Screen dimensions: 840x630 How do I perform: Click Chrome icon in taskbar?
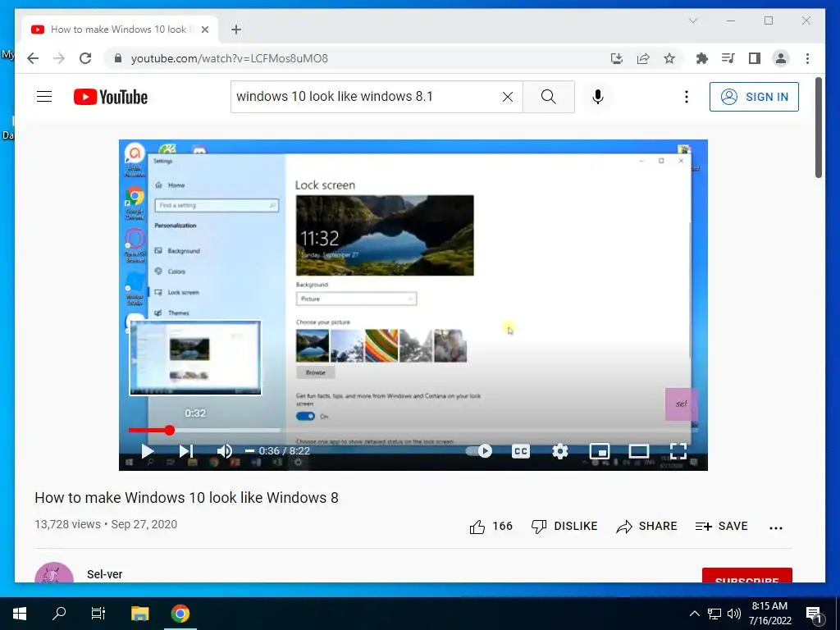coord(180,614)
